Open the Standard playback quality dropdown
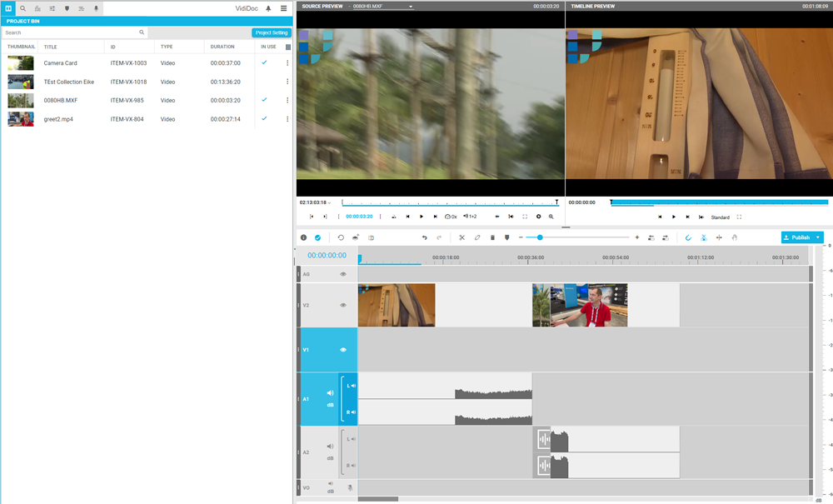This screenshot has width=833, height=504. (719, 217)
